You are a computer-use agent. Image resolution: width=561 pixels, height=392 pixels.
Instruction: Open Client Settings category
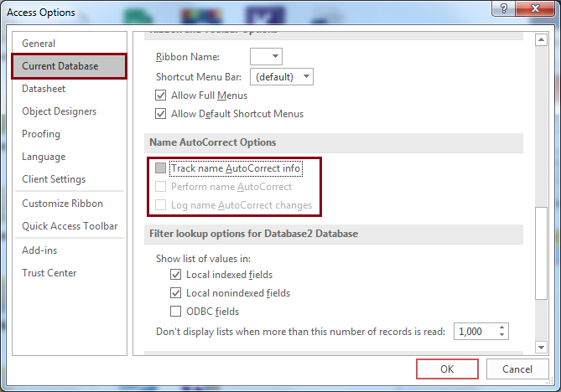tap(54, 179)
